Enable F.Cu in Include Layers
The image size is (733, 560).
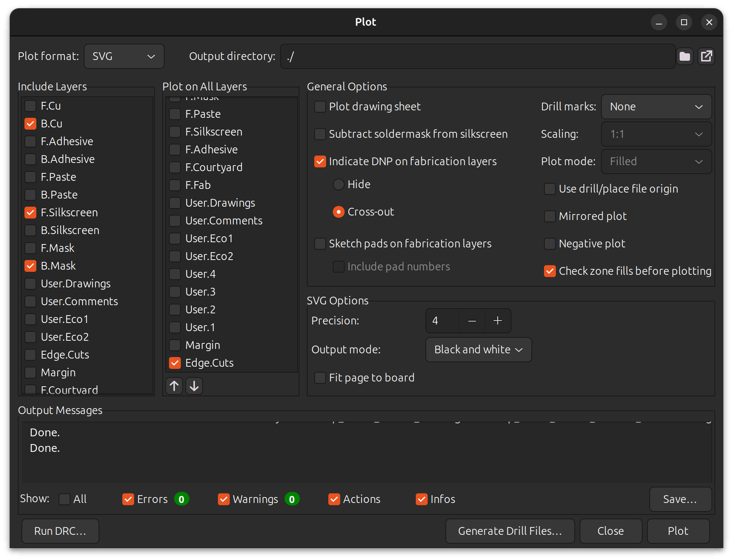[x=30, y=106]
